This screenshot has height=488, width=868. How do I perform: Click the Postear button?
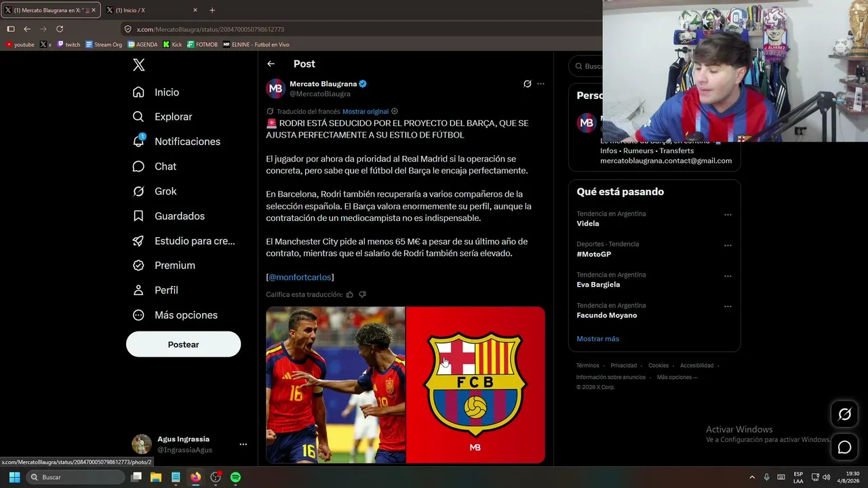coord(183,344)
